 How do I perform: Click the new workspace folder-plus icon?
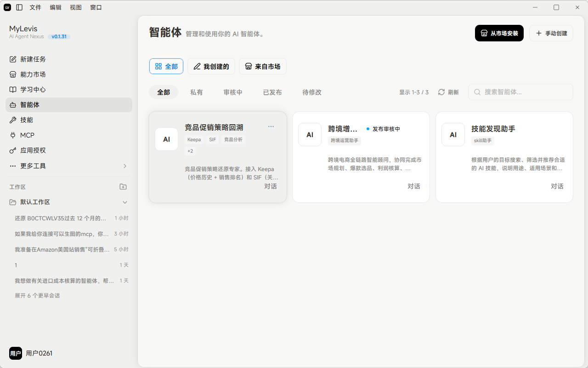tap(123, 187)
